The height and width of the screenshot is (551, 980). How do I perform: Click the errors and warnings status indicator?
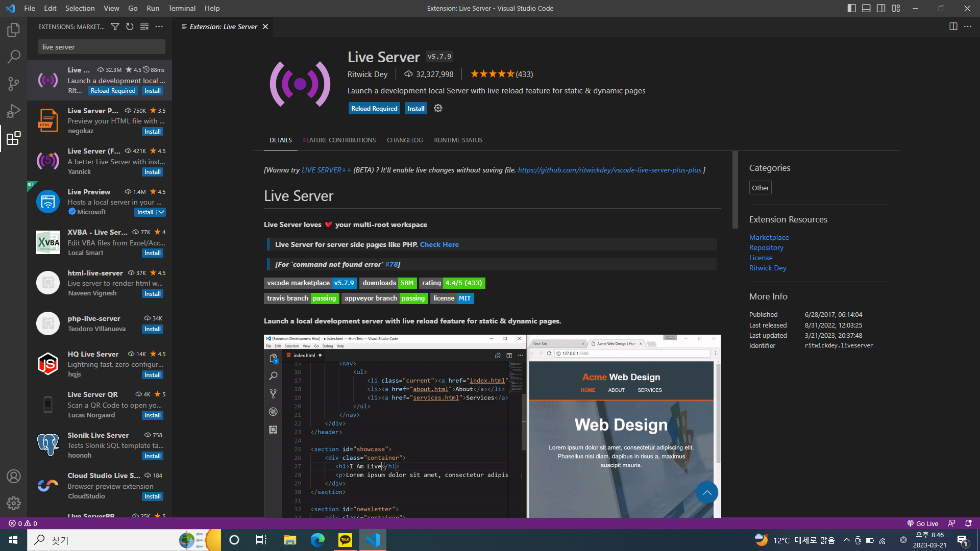23,523
